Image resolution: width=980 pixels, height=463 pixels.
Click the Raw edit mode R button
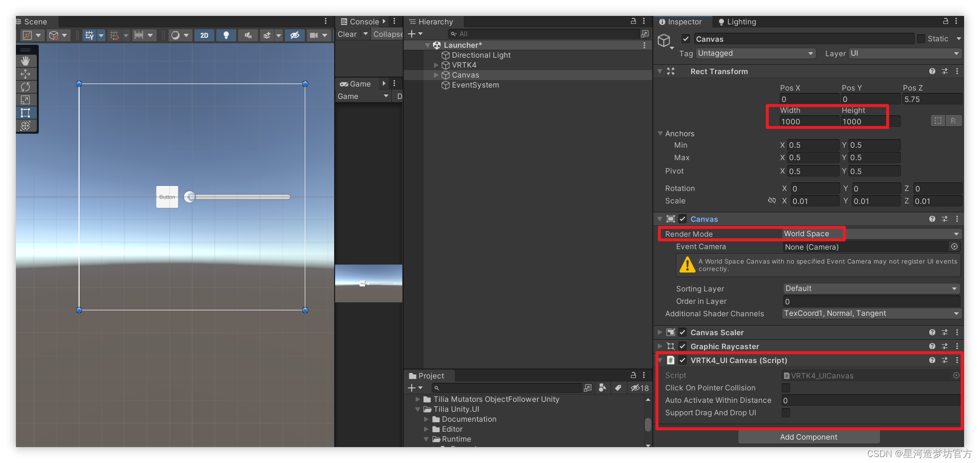click(953, 121)
